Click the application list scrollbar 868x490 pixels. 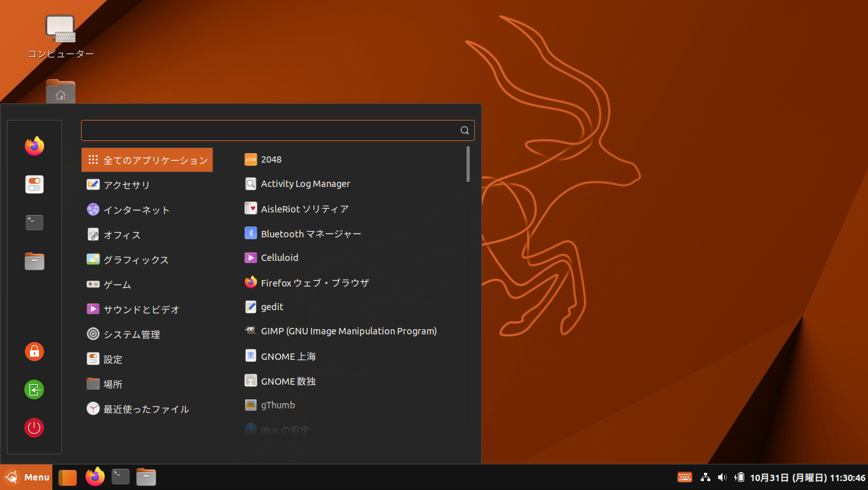(x=468, y=164)
